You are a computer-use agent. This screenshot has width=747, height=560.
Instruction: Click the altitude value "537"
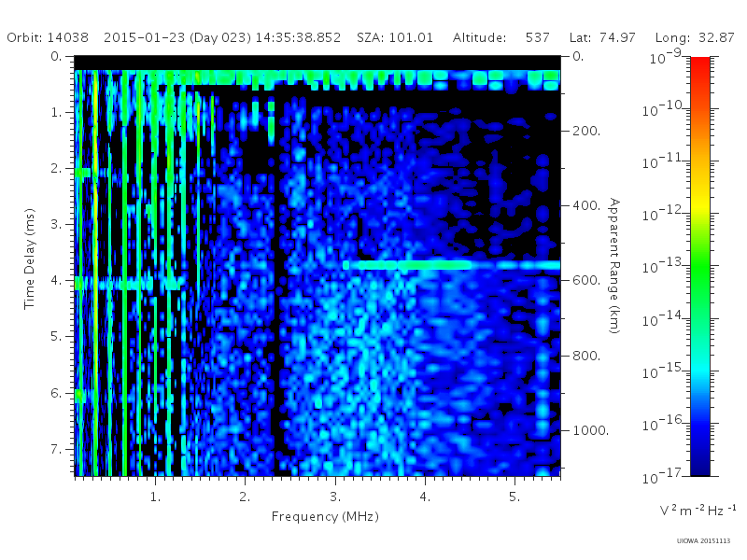[x=538, y=37]
